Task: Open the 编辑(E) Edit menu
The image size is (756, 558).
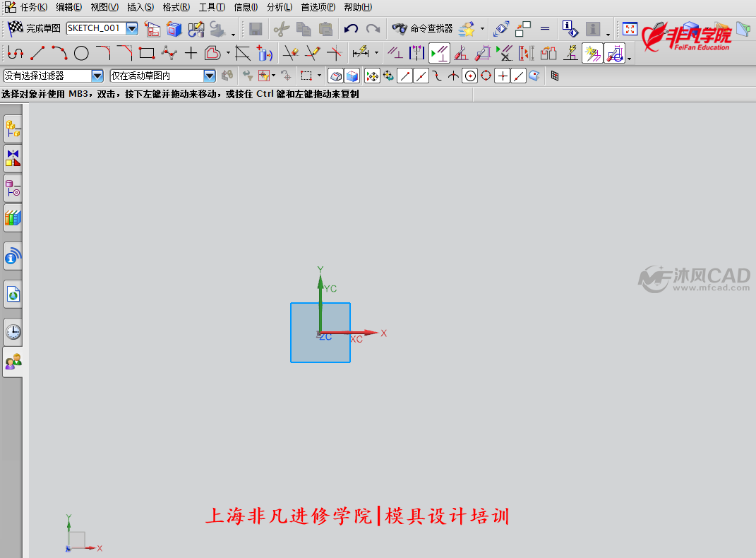Action: click(69, 7)
